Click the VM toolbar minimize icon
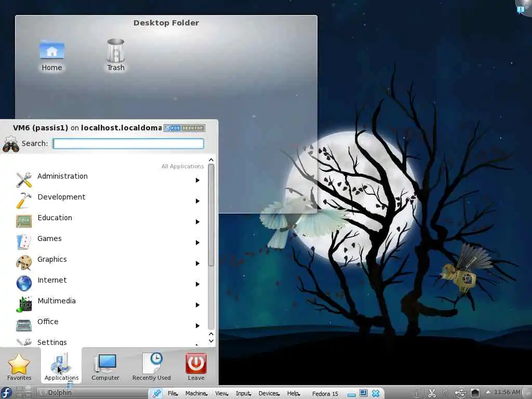This screenshot has height=399, width=532. point(352,394)
